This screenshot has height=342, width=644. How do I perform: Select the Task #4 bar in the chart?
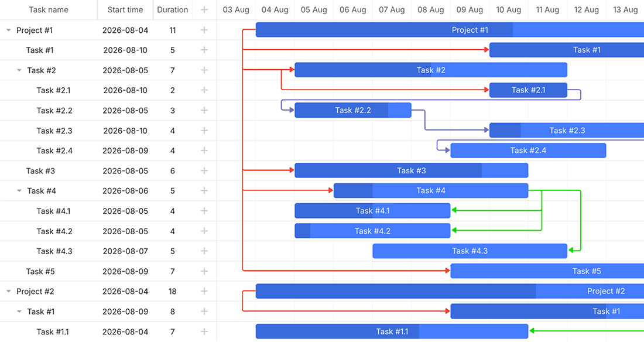click(431, 191)
